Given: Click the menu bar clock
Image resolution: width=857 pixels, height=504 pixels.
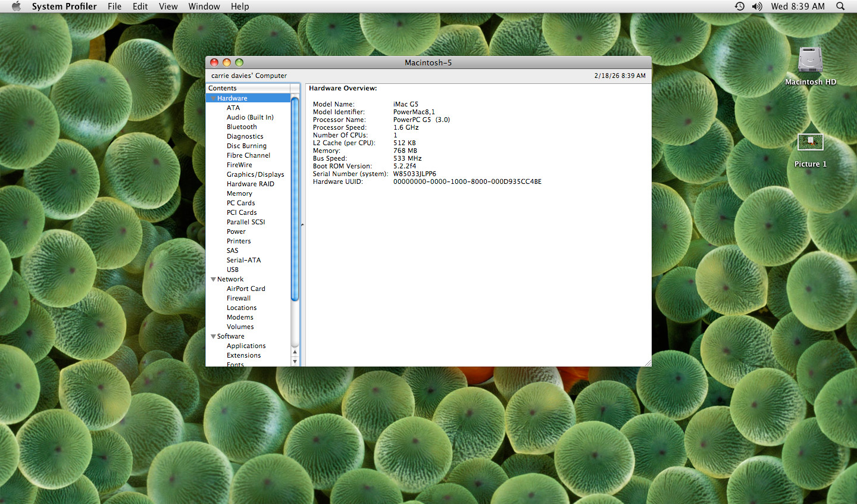Looking at the screenshot, I should point(797,6).
